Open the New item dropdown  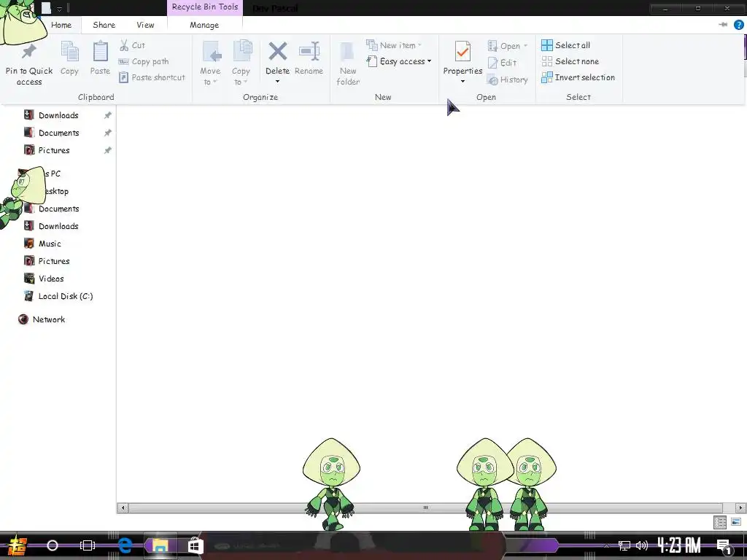pyautogui.click(x=394, y=45)
